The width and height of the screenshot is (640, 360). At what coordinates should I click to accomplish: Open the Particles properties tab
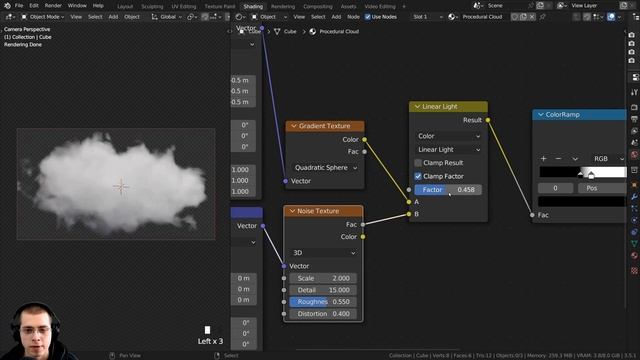[x=634, y=208]
